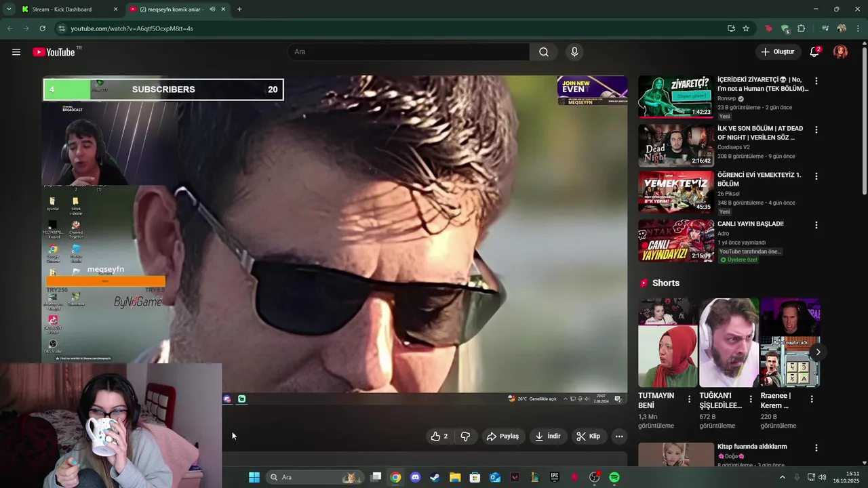
Task: Click the Klip clip button
Action: tap(589, 436)
